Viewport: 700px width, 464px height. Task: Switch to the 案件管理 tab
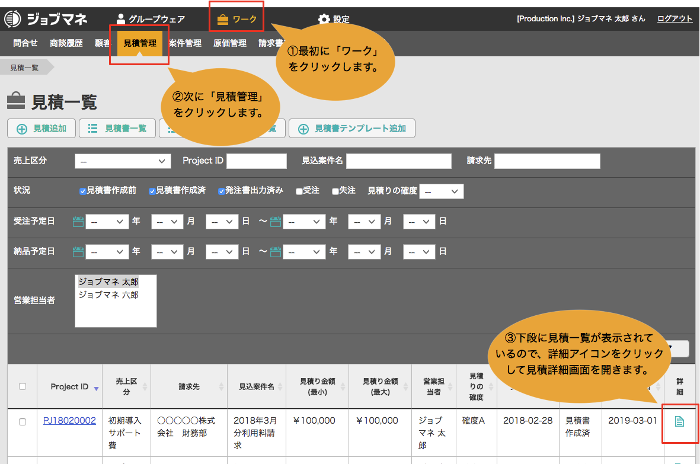coord(185,43)
